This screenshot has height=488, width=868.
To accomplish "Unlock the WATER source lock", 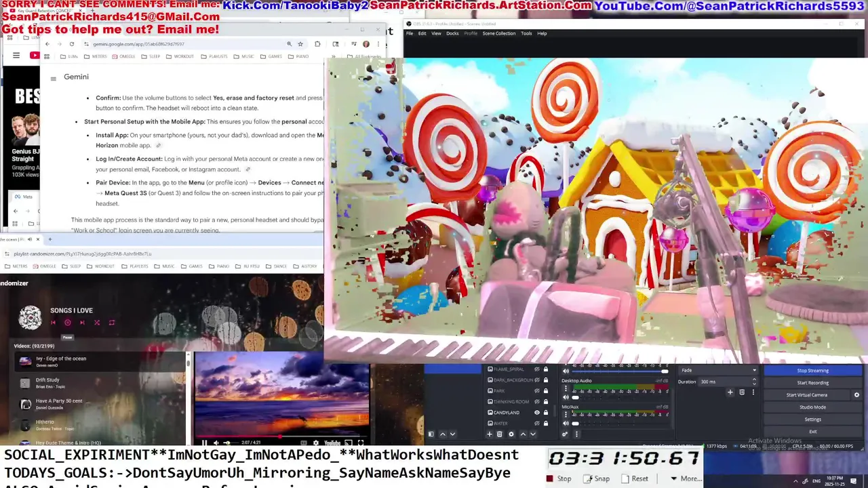I will (546, 424).
